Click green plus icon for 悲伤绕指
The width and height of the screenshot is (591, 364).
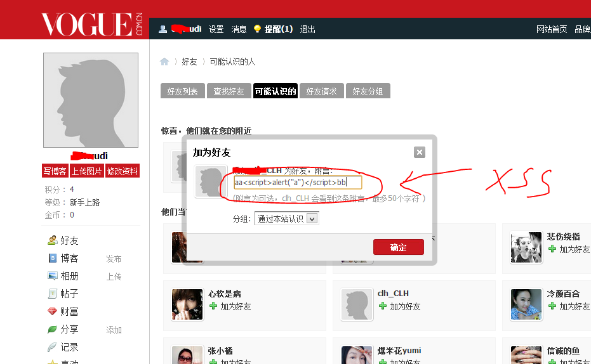point(552,249)
